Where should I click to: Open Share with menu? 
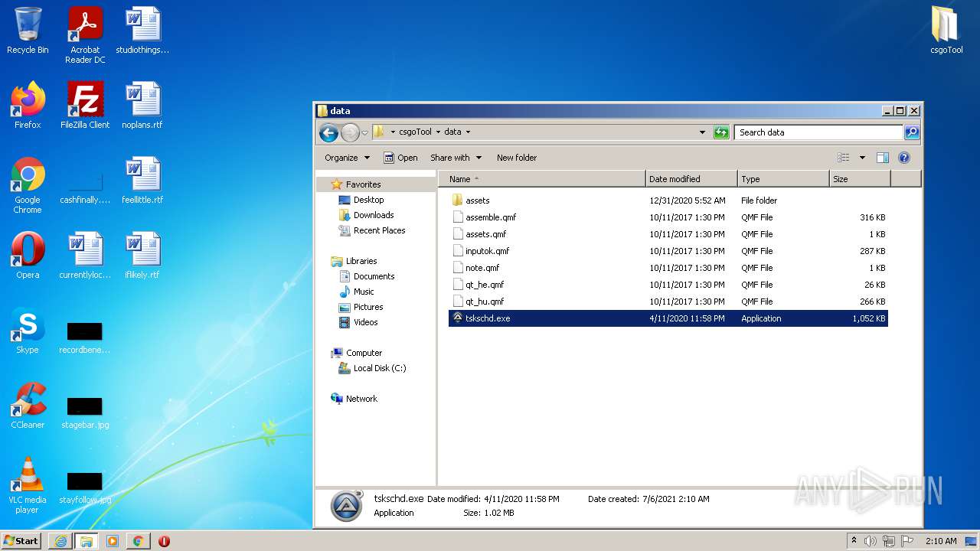(x=456, y=158)
